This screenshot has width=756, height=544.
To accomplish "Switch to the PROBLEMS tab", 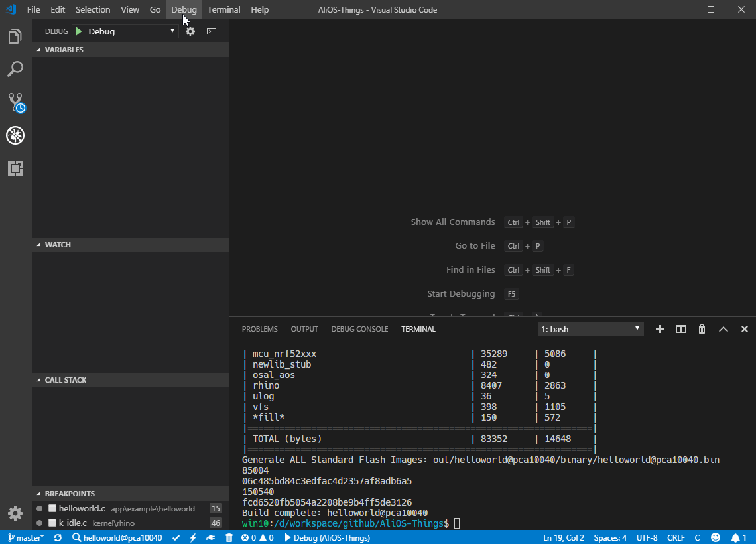I will pos(259,329).
